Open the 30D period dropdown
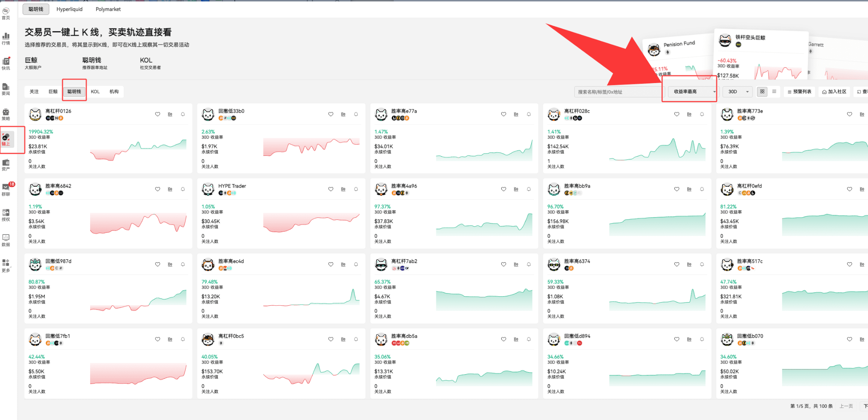The image size is (868, 420). (x=738, y=92)
